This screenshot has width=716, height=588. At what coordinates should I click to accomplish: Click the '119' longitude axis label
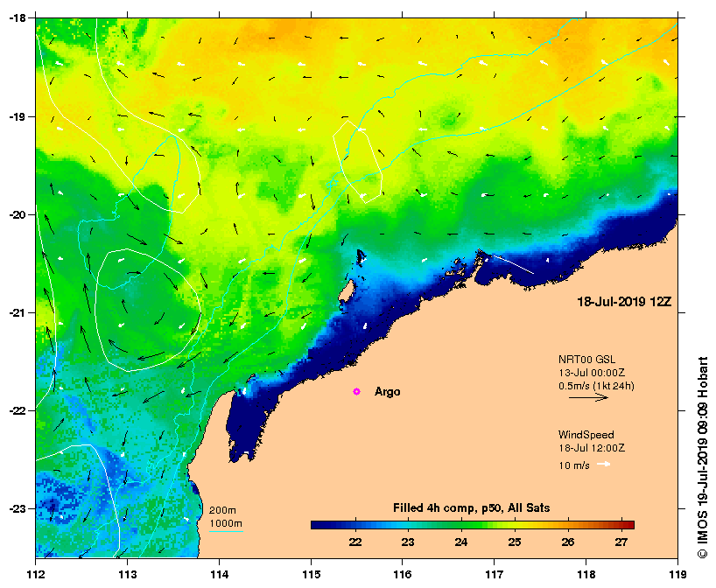677,575
